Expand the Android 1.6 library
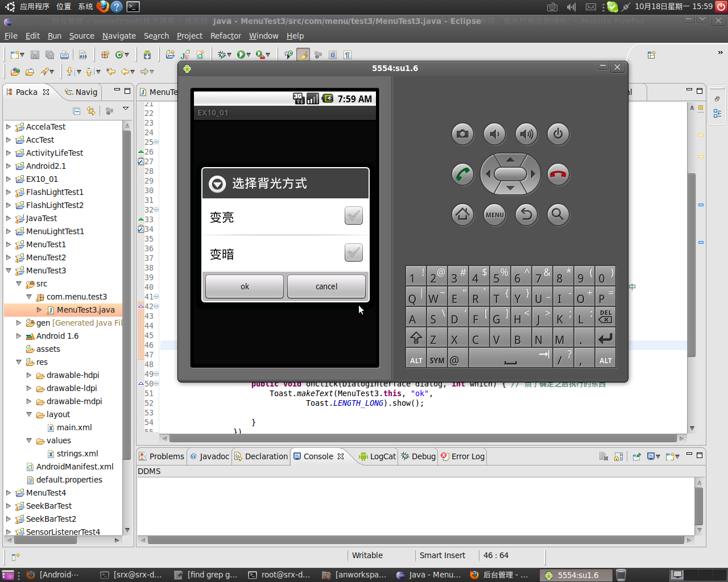This screenshot has height=582, width=728. click(x=19, y=336)
